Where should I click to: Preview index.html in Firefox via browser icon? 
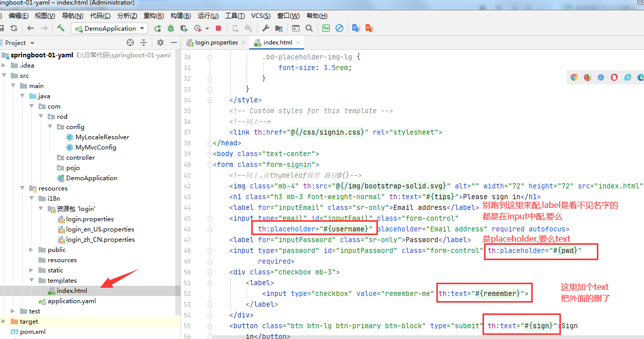tap(587, 77)
